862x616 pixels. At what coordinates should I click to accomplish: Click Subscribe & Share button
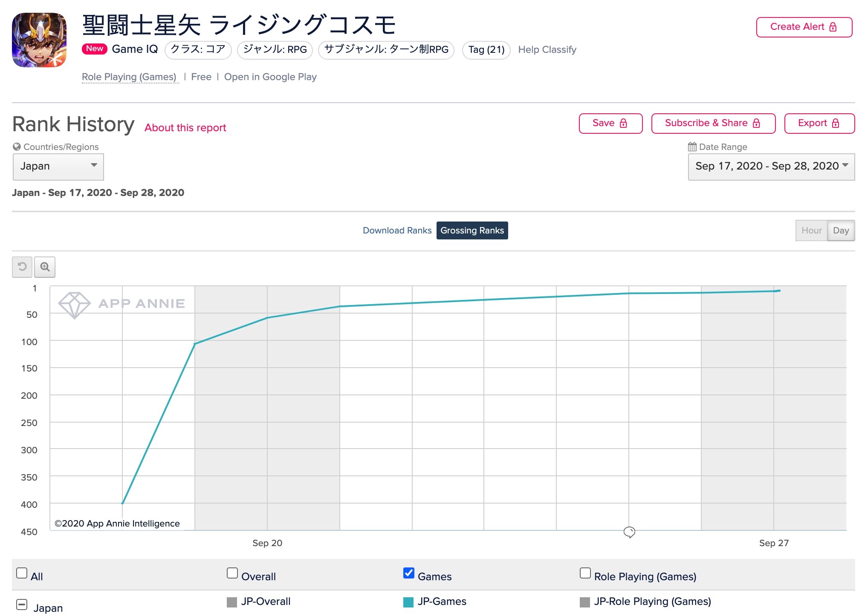pos(713,124)
